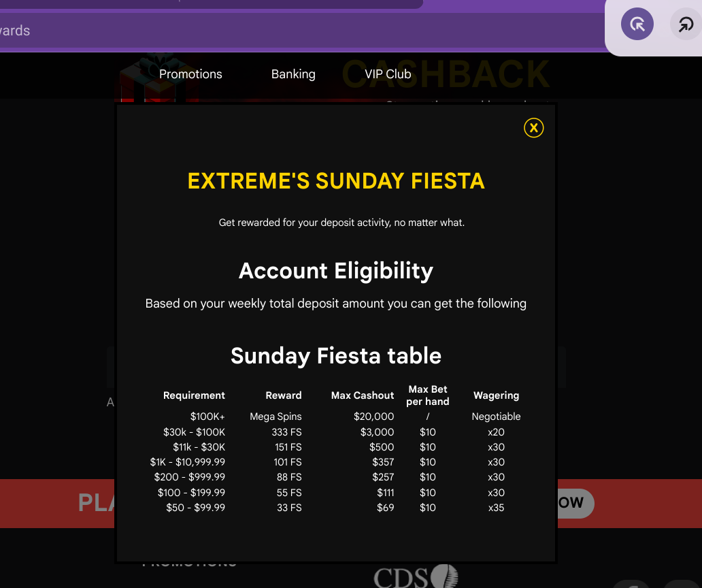This screenshot has width=702, height=588.
Task: Click the Max Cashout column header
Action: pos(363,395)
